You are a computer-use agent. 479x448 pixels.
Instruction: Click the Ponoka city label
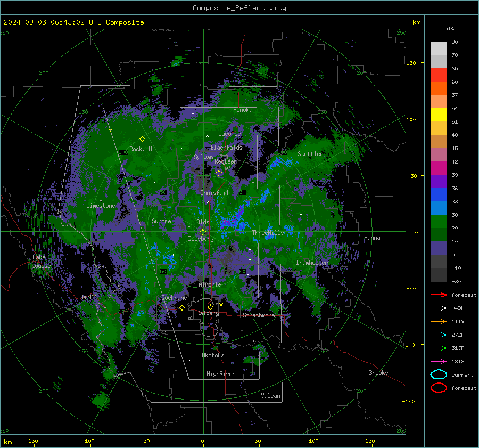point(243,110)
